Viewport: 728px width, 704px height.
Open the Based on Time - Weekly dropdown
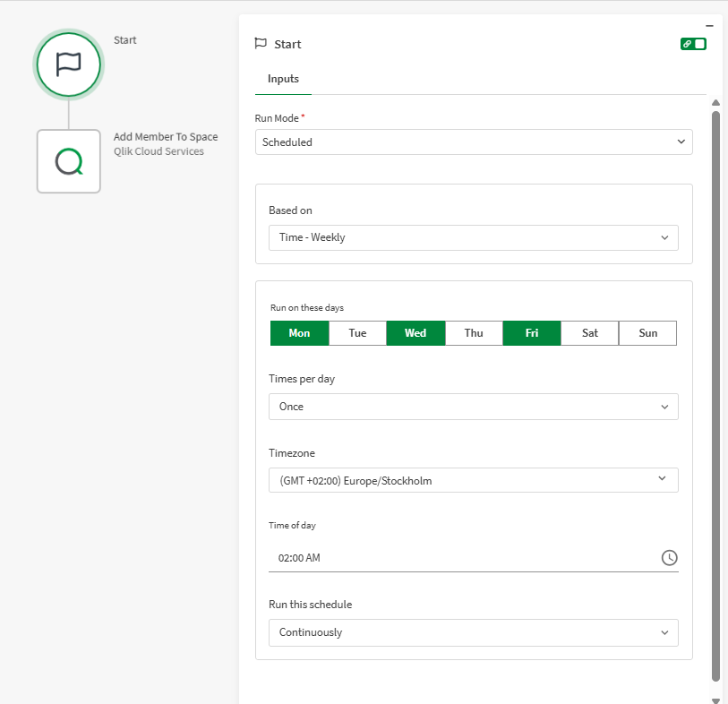474,237
